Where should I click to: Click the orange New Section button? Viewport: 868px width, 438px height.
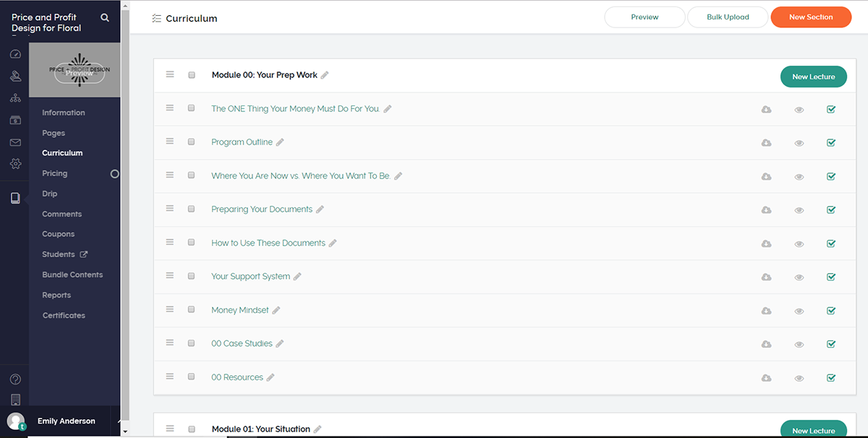click(x=811, y=17)
